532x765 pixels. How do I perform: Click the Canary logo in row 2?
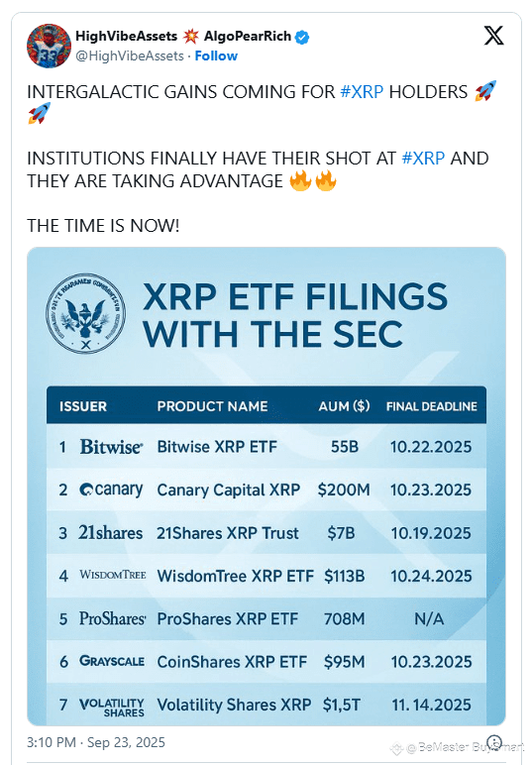111,490
